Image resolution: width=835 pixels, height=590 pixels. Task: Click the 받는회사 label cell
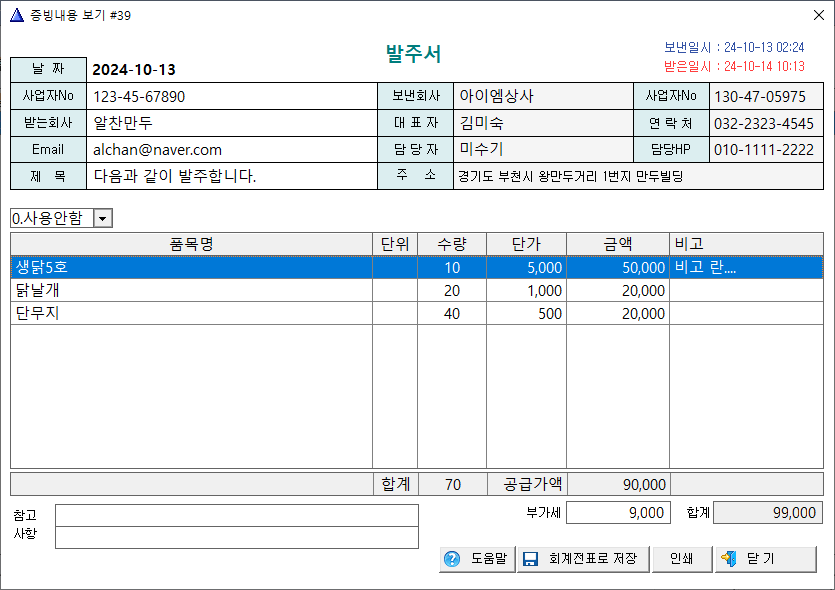pos(48,123)
